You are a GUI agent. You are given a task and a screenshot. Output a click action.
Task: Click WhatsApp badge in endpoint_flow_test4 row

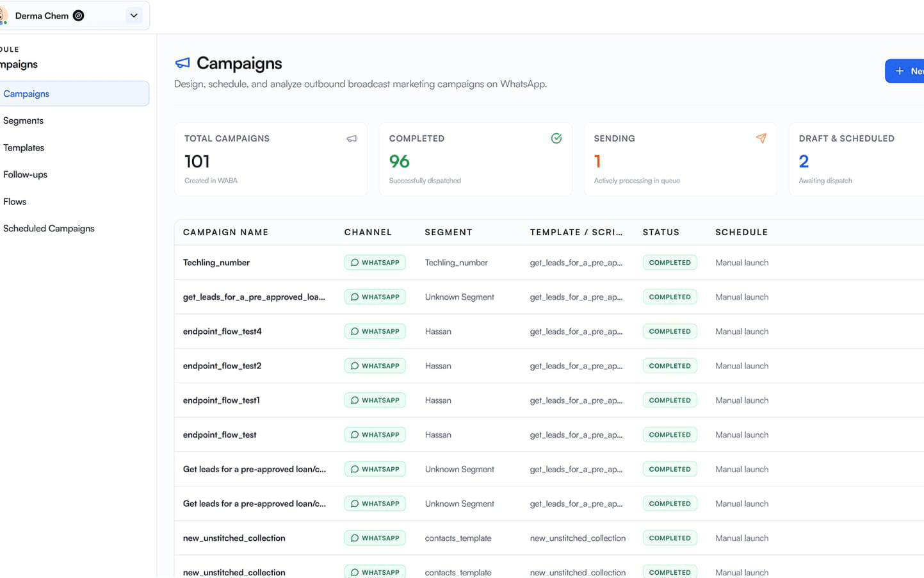(x=375, y=331)
